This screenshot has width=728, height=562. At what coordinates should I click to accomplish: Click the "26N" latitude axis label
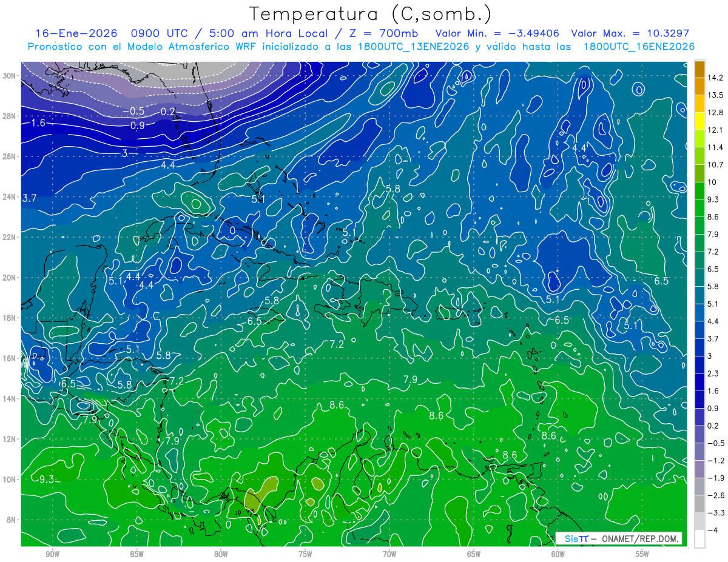point(10,156)
